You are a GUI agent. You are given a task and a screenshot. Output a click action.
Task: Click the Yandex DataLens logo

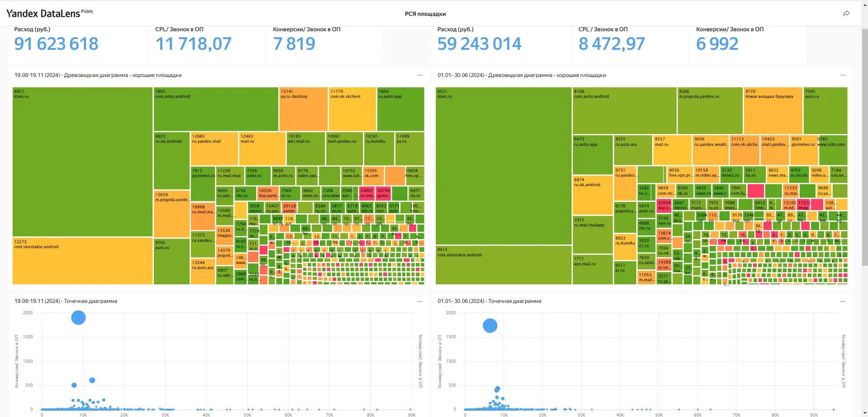click(x=43, y=14)
